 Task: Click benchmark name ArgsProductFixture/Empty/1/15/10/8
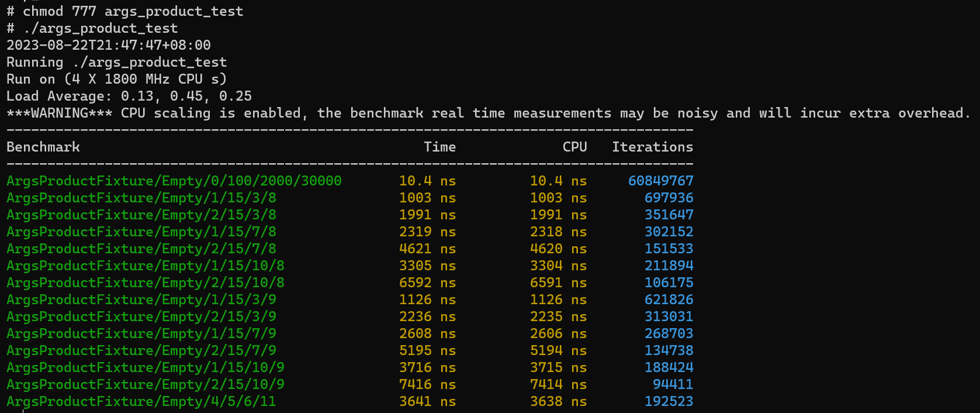[x=146, y=266]
